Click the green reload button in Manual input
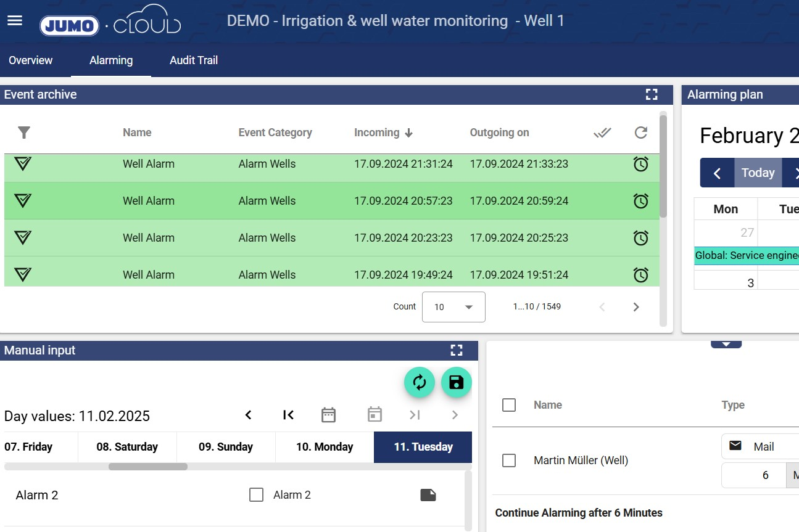This screenshot has width=799, height=532. pyautogui.click(x=420, y=383)
